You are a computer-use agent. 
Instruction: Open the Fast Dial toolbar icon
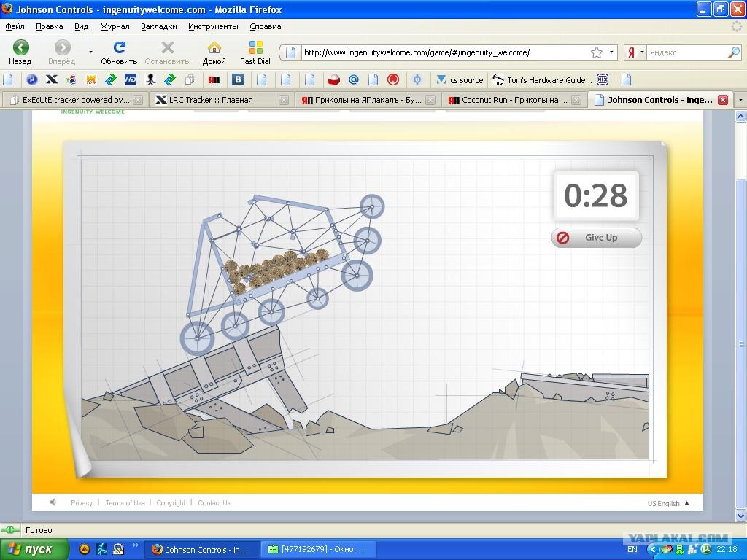tap(255, 52)
